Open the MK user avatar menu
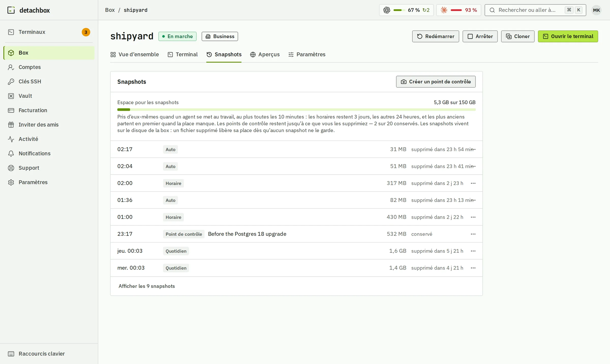The image size is (610, 364). coord(596,10)
